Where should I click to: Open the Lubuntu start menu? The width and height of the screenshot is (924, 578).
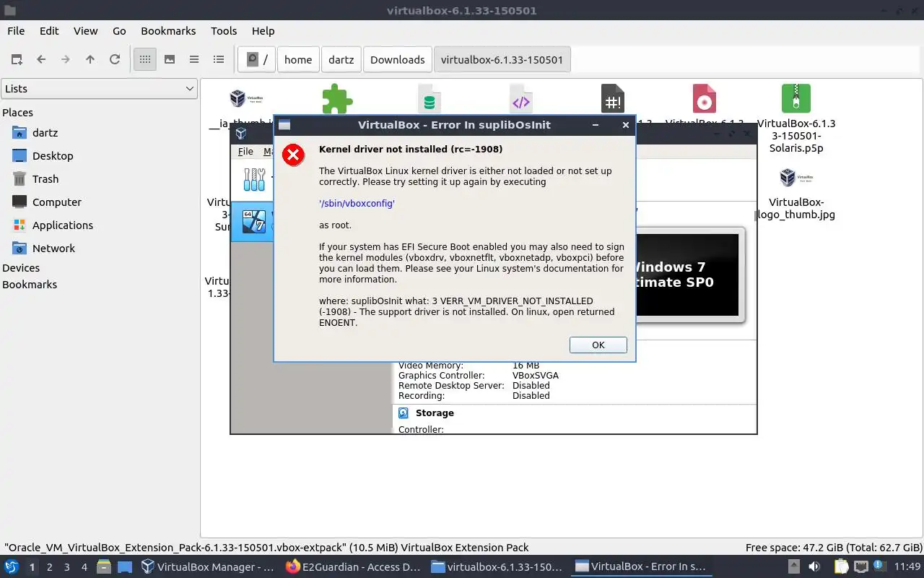pos(12,567)
